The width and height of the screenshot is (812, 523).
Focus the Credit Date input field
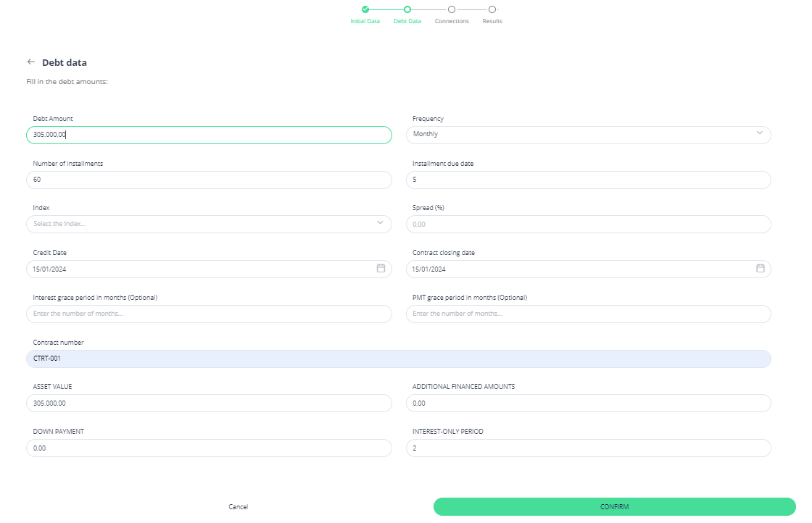coord(209,269)
